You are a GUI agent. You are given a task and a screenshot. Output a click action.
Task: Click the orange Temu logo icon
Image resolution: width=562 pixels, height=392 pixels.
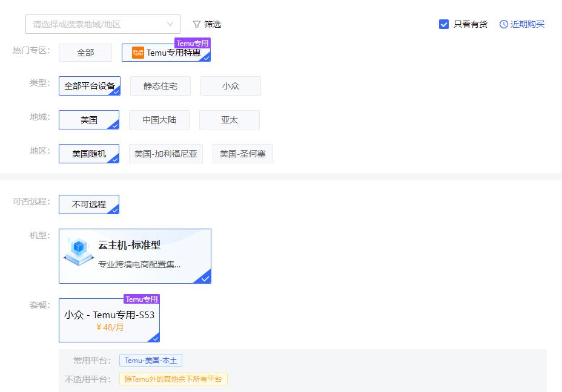point(138,53)
